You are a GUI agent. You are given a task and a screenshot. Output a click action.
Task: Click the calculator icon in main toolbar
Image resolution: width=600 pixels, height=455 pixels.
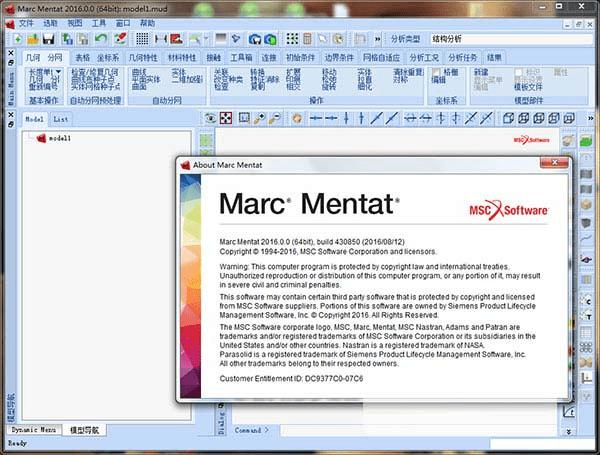[x=307, y=39]
